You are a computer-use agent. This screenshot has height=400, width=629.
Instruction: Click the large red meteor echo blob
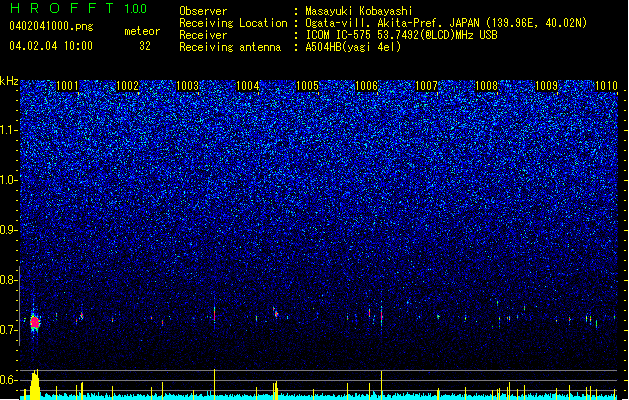pos(34,322)
